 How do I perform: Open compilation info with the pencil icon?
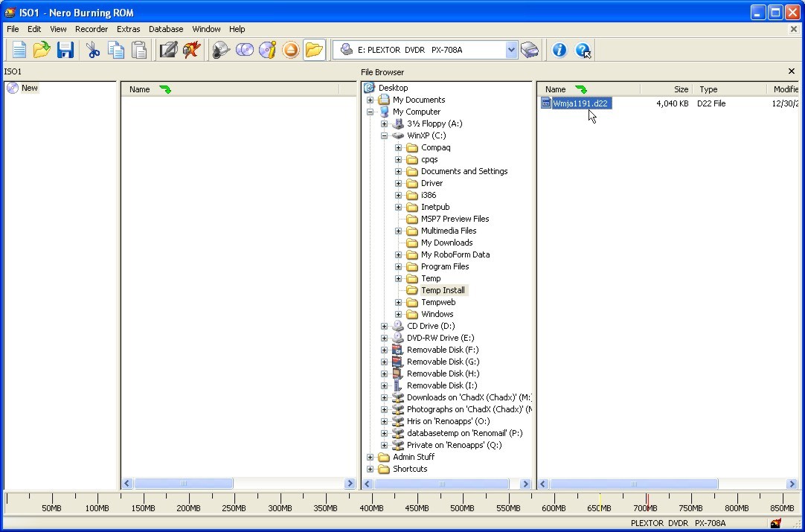168,50
